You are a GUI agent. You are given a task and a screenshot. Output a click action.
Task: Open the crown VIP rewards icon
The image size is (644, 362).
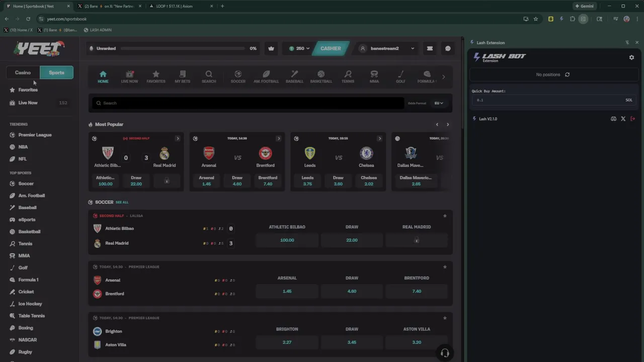click(x=271, y=48)
